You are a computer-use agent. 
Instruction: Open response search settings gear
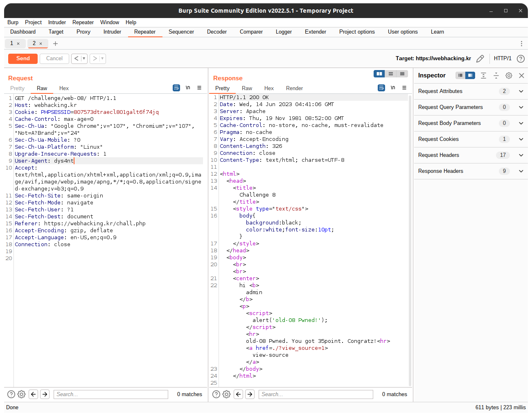(x=226, y=394)
